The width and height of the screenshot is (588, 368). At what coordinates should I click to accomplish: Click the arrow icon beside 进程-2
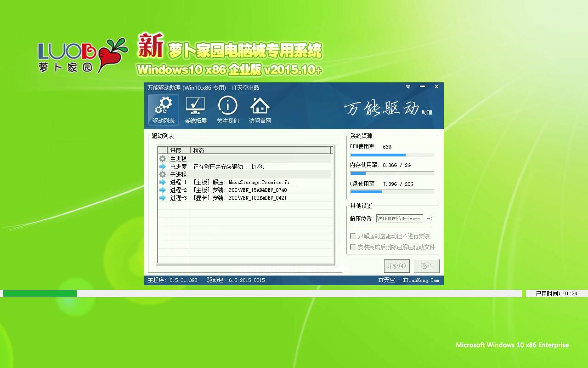[x=162, y=190]
